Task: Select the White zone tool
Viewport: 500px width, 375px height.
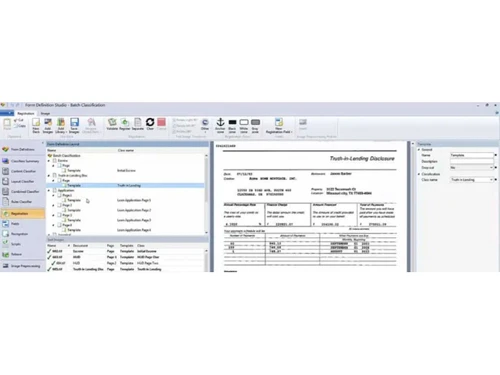Action: point(244,125)
